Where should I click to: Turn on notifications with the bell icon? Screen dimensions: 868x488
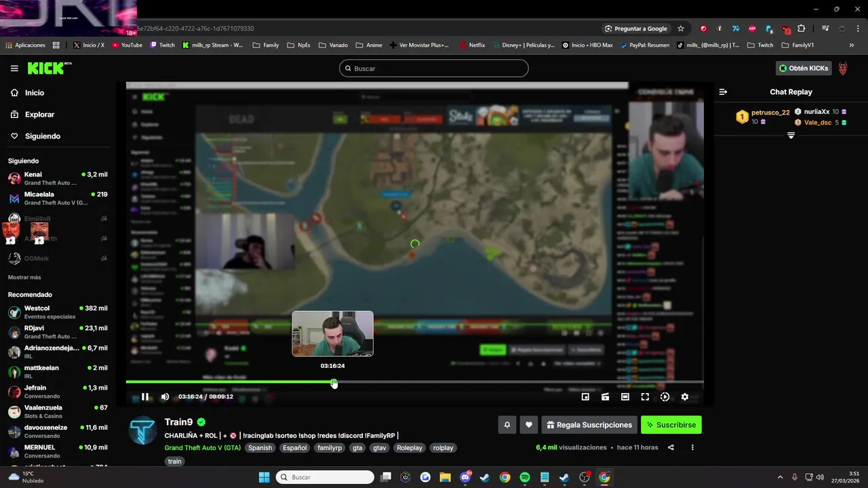[507, 425]
